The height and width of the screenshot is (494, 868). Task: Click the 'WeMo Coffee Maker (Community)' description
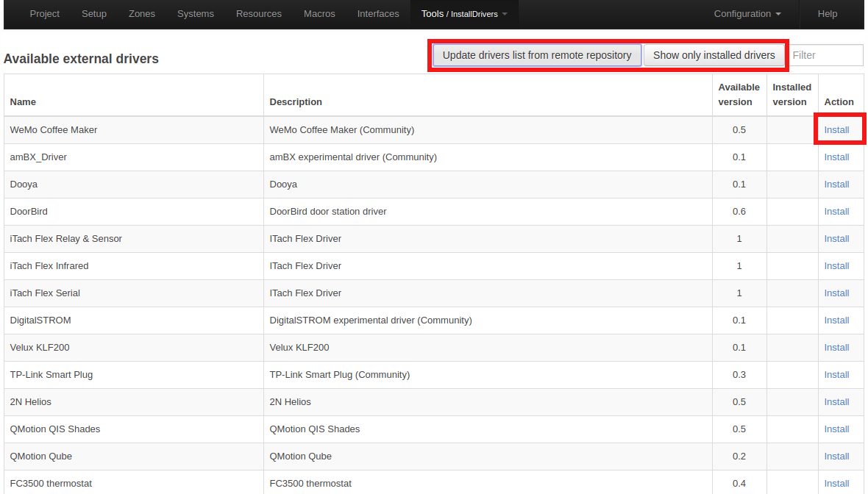[341, 130]
